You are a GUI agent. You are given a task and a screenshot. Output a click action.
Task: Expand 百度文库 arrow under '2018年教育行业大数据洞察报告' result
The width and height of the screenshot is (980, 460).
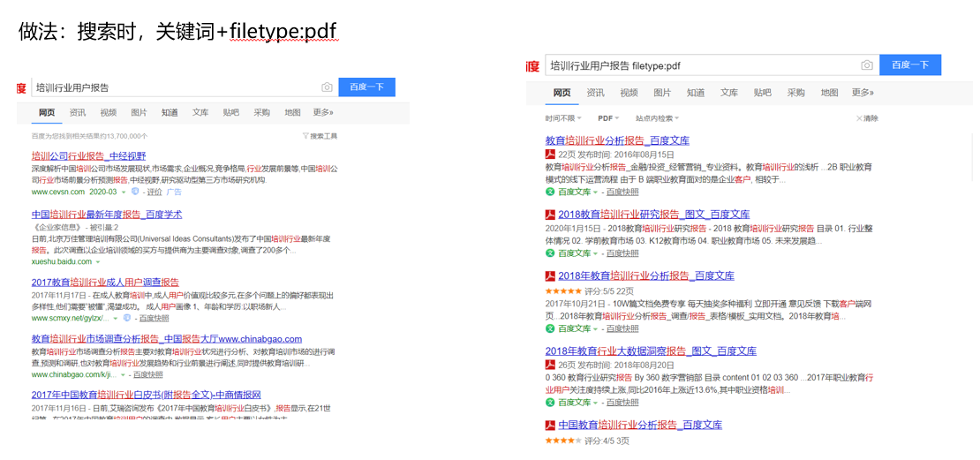click(595, 403)
